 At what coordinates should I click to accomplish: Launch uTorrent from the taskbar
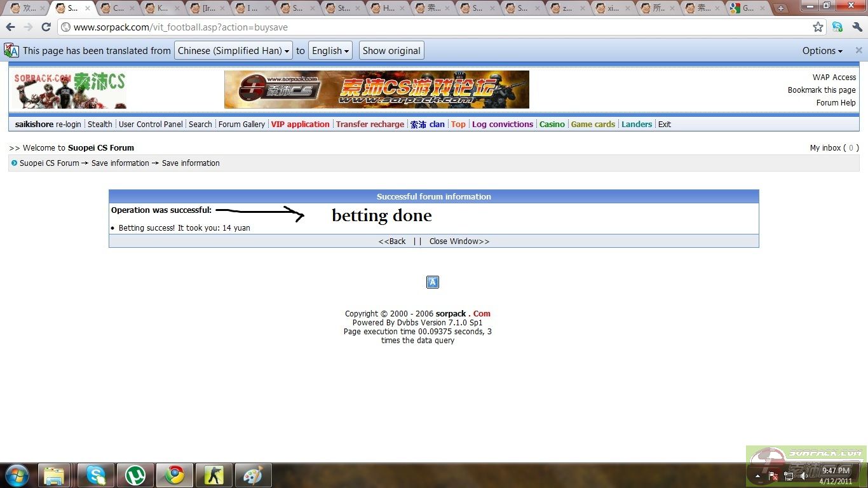click(135, 475)
